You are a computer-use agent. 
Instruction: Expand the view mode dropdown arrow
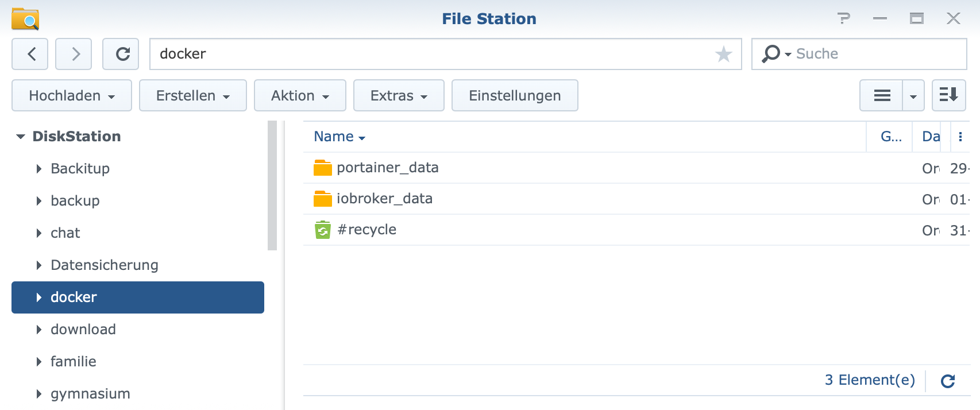(x=913, y=95)
